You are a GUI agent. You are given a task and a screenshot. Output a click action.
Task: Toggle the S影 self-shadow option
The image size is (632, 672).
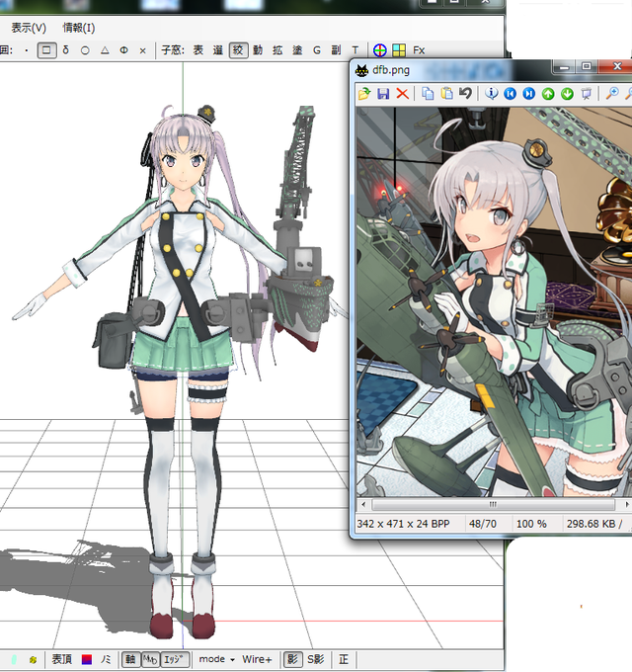[x=316, y=659]
